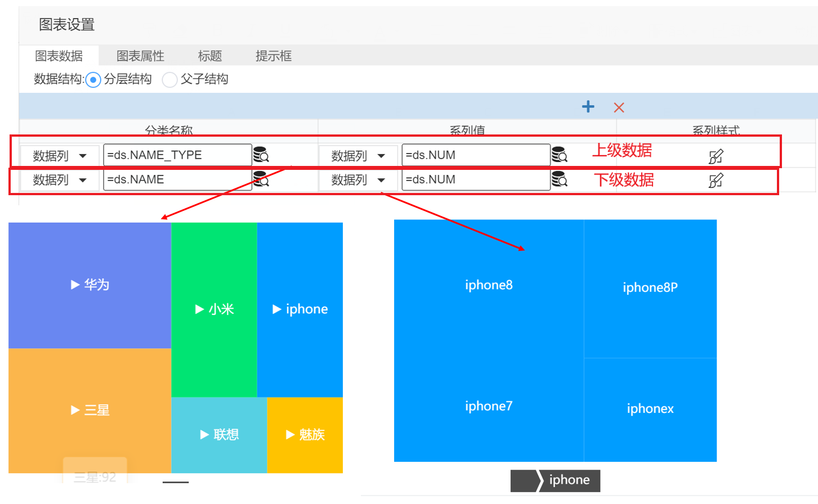Drill into the iphone treemap block
Screen dimensions: 818x504
pos(300,309)
